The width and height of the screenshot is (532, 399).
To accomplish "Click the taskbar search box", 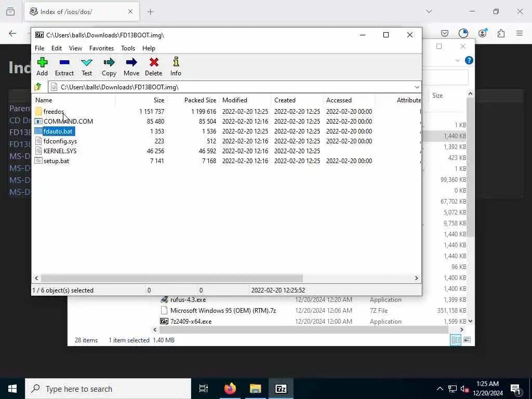I will coord(108,389).
